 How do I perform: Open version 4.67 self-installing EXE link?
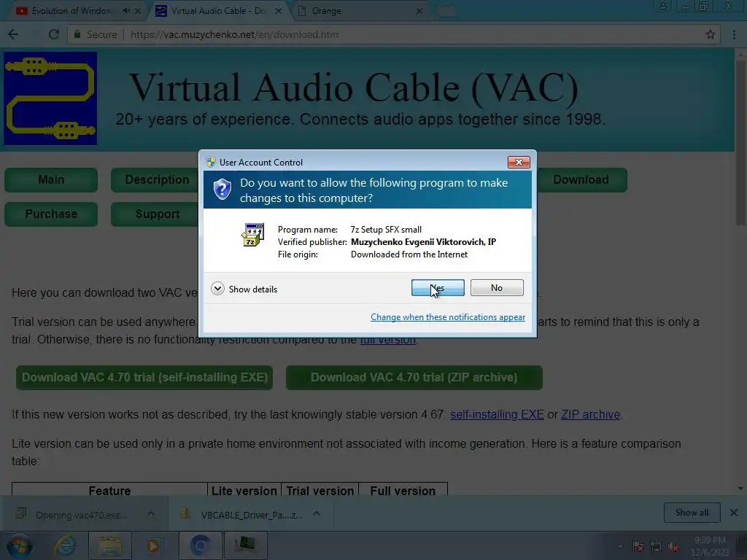(497, 414)
